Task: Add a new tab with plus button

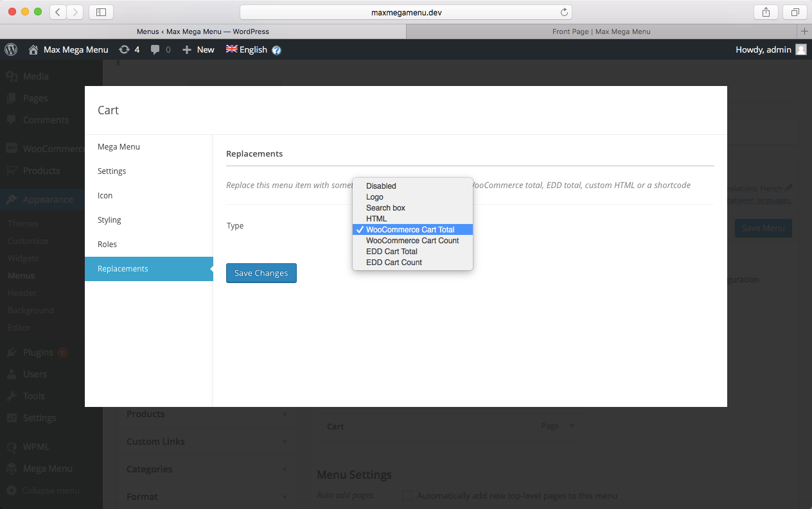Action: click(x=804, y=31)
